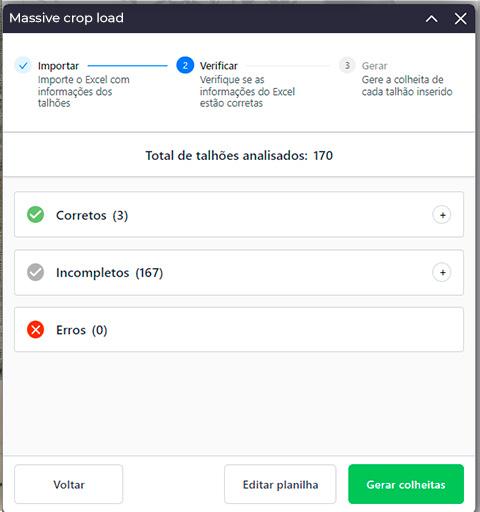The height and width of the screenshot is (512, 480).
Task: Click the progress line between Importar and Verificar
Action: (x=127, y=66)
